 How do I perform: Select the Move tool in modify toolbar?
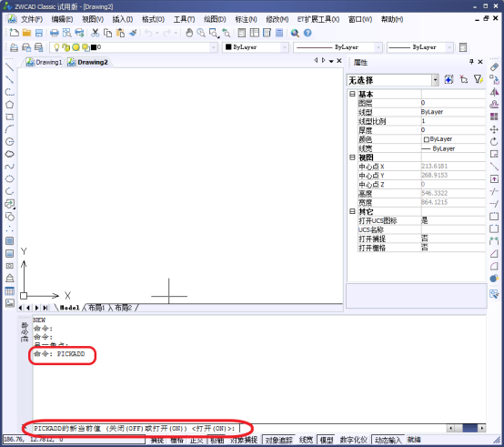(x=494, y=129)
